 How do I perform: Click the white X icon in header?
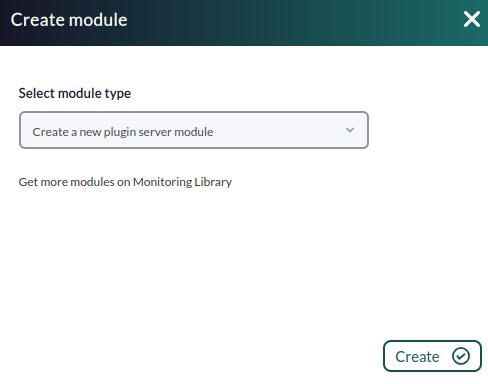(472, 19)
